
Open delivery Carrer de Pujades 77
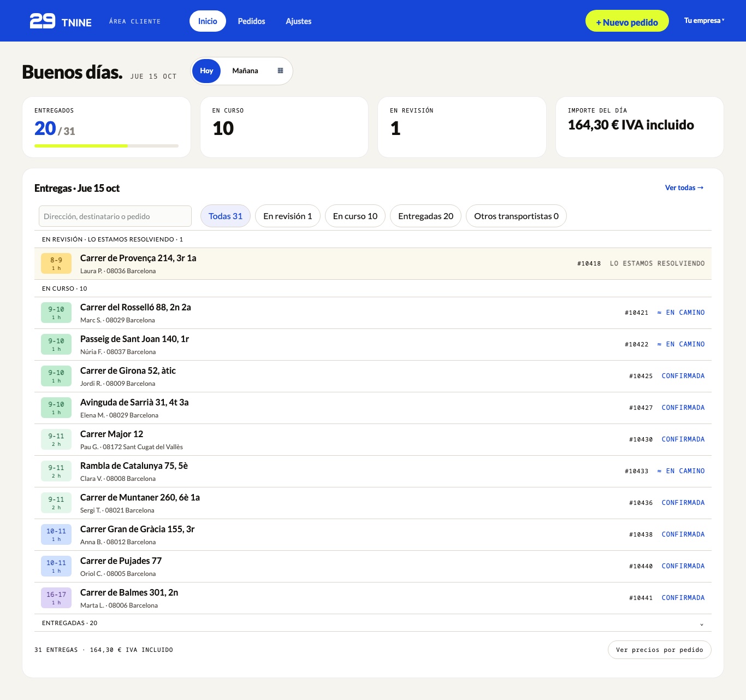pos(373,567)
